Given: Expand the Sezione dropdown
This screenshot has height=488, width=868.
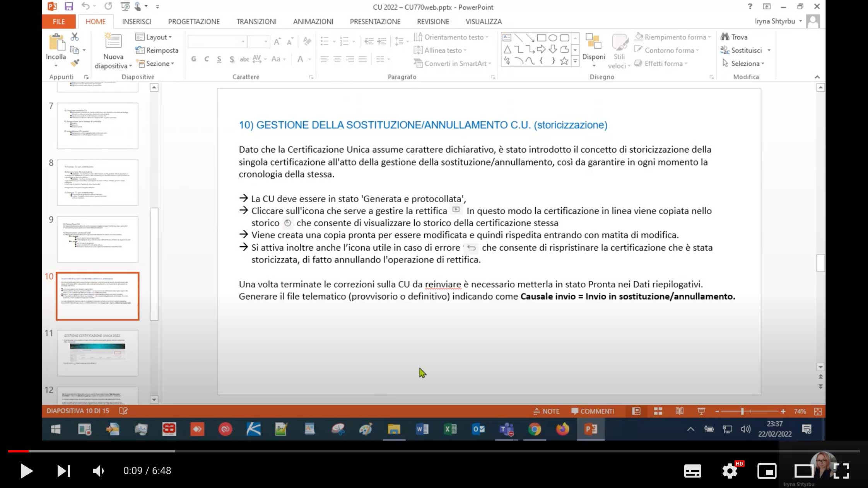Looking at the screenshot, I should coord(155,63).
